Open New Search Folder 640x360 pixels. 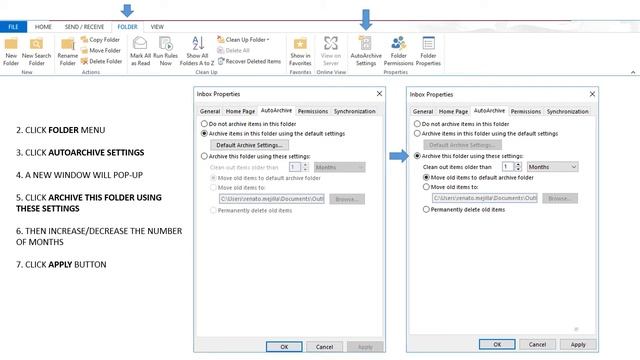coord(36,51)
